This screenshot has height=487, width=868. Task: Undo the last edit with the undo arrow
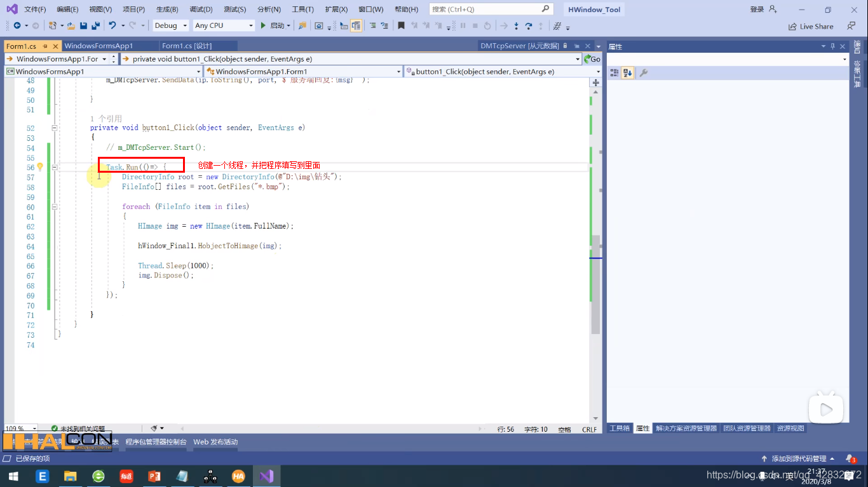click(112, 25)
